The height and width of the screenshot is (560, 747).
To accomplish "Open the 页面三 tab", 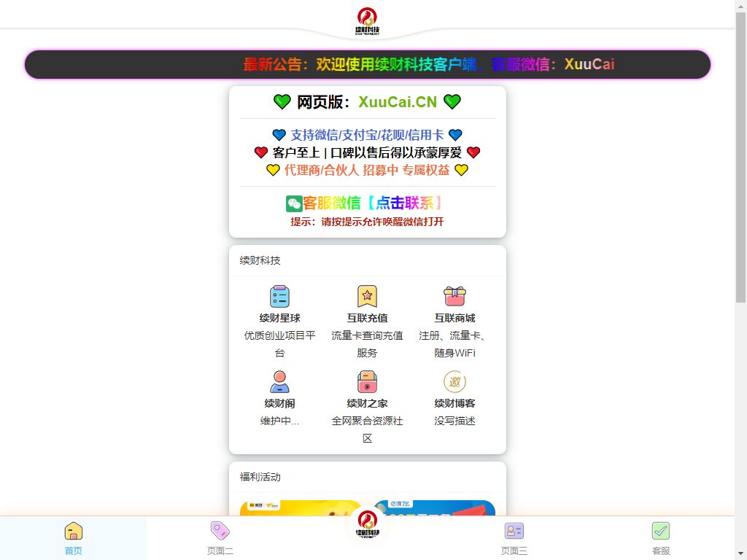I will (x=514, y=538).
